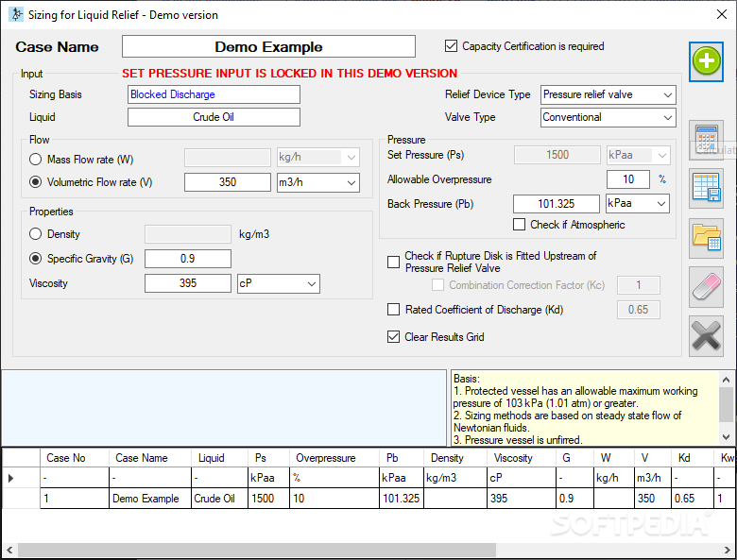Open the Relief Device Type dropdown
This screenshot has width=737, height=560.
(x=667, y=94)
